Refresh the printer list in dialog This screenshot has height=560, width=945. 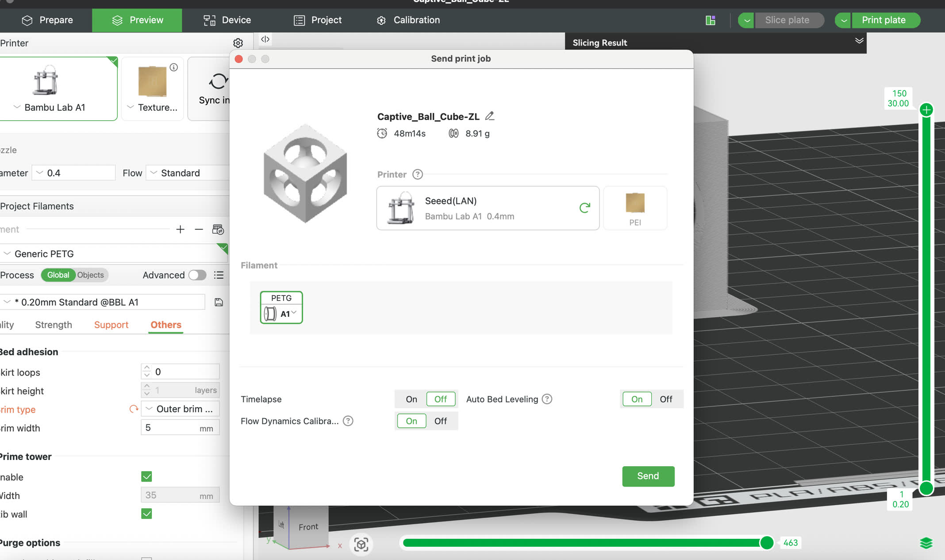pyautogui.click(x=585, y=207)
